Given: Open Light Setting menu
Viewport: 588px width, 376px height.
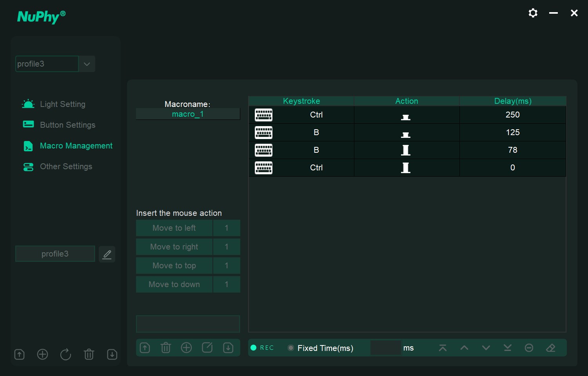Looking at the screenshot, I should pos(63,104).
